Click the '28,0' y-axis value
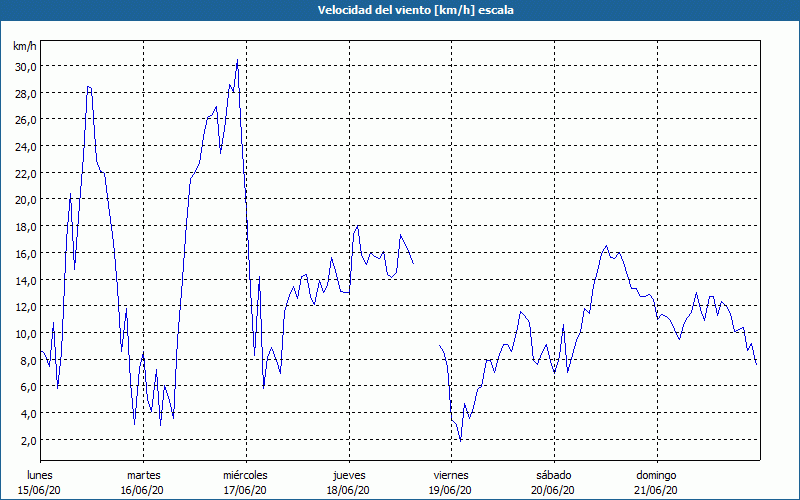 25,93
